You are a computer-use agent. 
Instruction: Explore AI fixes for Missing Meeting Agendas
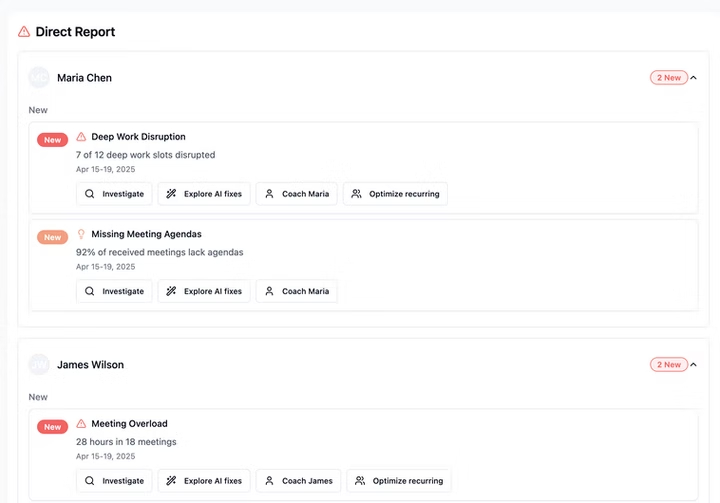pyautogui.click(x=204, y=291)
